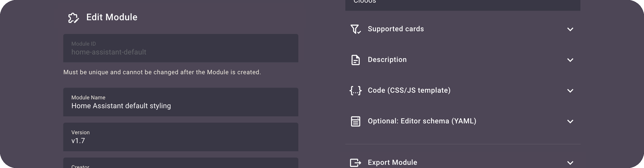Click the Supported cards filter icon
This screenshot has height=168, width=644.
tap(356, 29)
